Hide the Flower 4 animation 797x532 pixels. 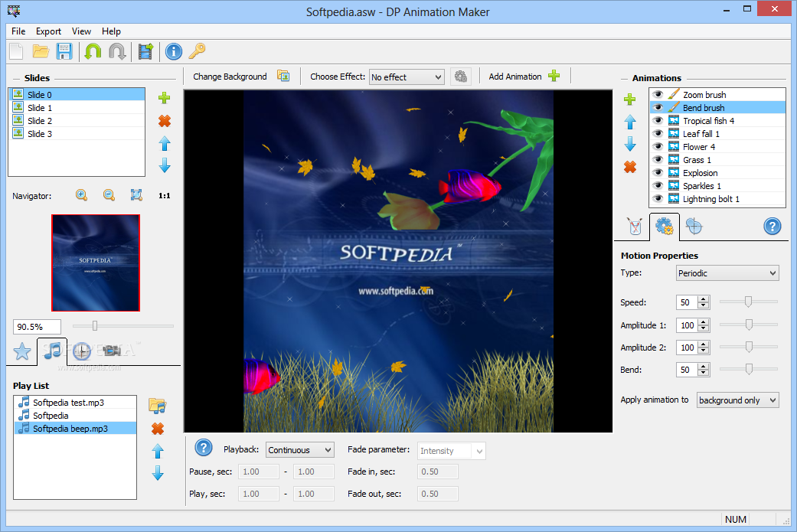click(658, 147)
